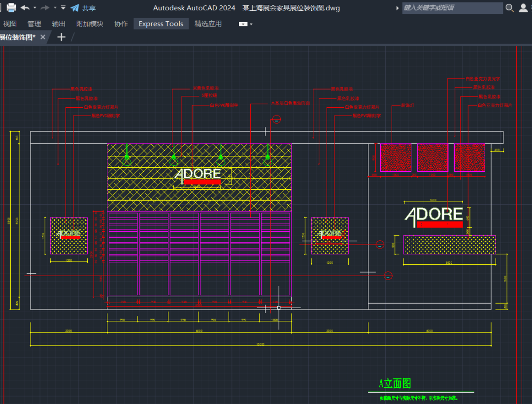The height and width of the screenshot is (404, 532).
Task: Select the 1800 dimension above large ADORE
Action: pyautogui.click(x=433, y=200)
